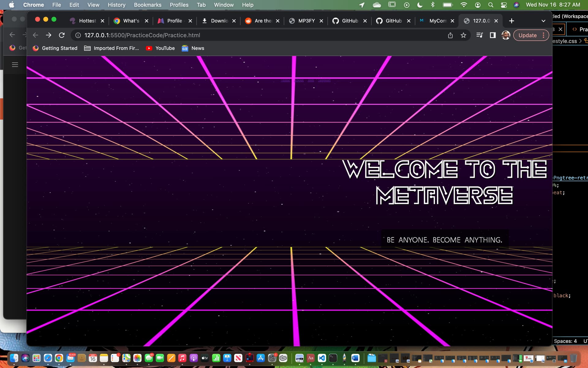This screenshot has height=368, width=588.
Task: Click the Siri icon in menu bar
Action: click(516, 5)
